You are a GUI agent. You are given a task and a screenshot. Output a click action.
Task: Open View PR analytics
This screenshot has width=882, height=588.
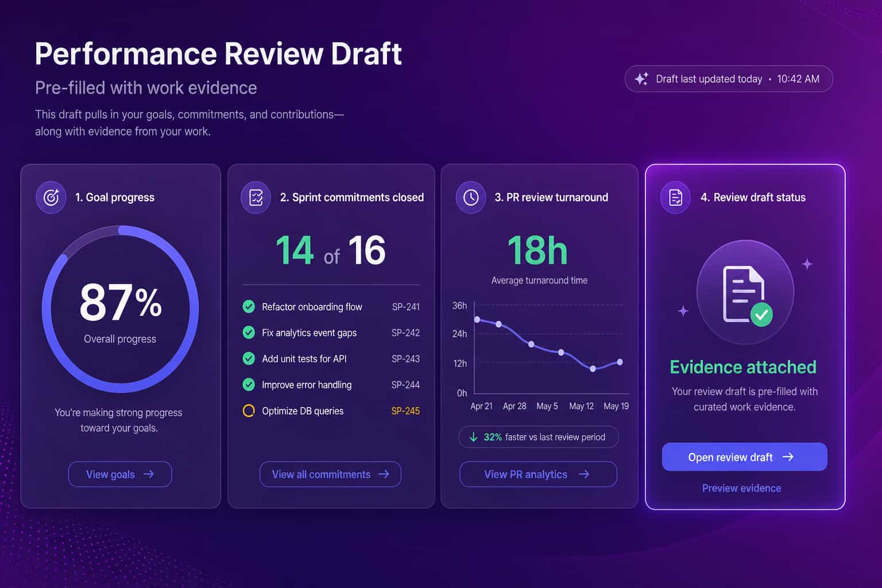coord(538,474)
